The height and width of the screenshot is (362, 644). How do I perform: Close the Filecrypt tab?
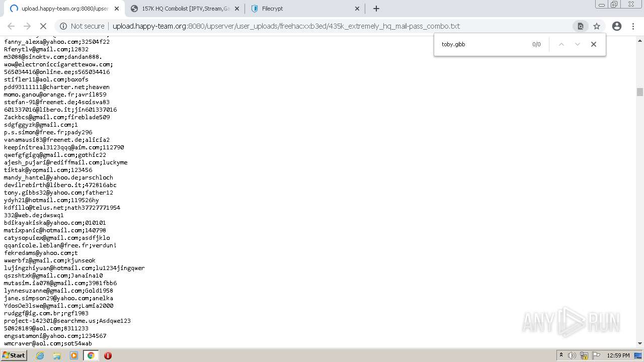coord(357,9)
